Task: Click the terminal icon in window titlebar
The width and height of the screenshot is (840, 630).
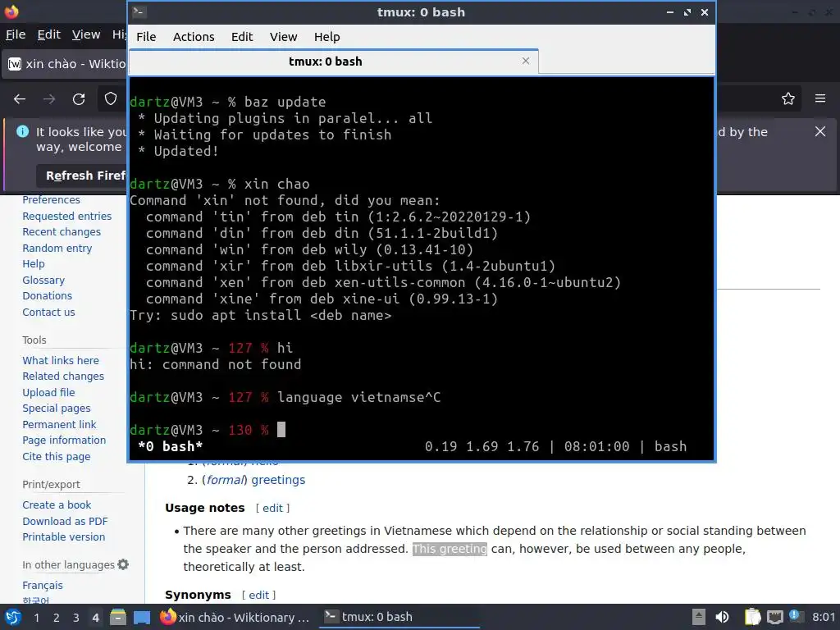Action: coord(139,11)
